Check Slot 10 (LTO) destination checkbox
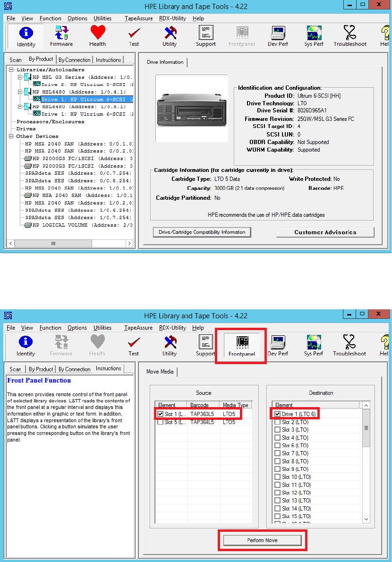392x562 pixels. point(277,477)
